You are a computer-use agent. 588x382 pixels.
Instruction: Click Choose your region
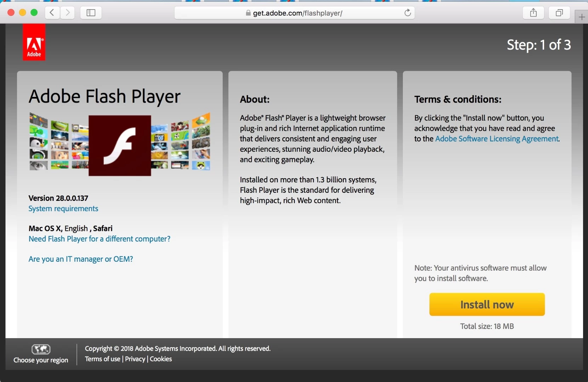[x=41, y=360]
